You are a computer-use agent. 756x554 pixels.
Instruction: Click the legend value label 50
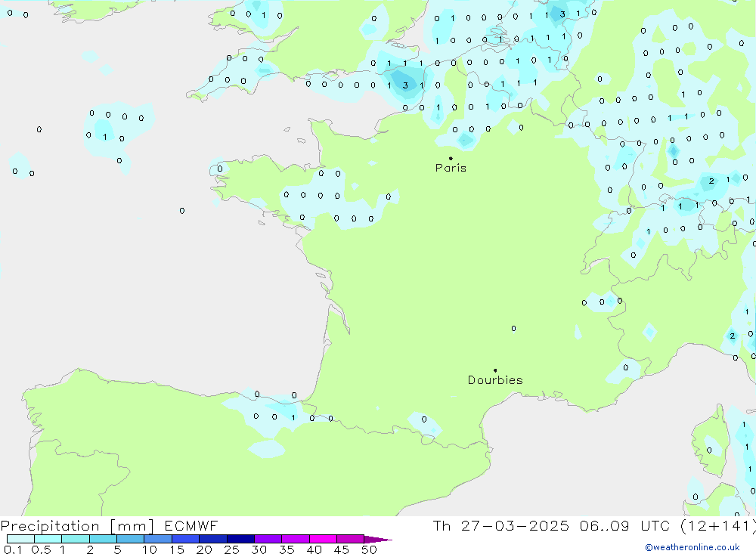tap(369, 549)
